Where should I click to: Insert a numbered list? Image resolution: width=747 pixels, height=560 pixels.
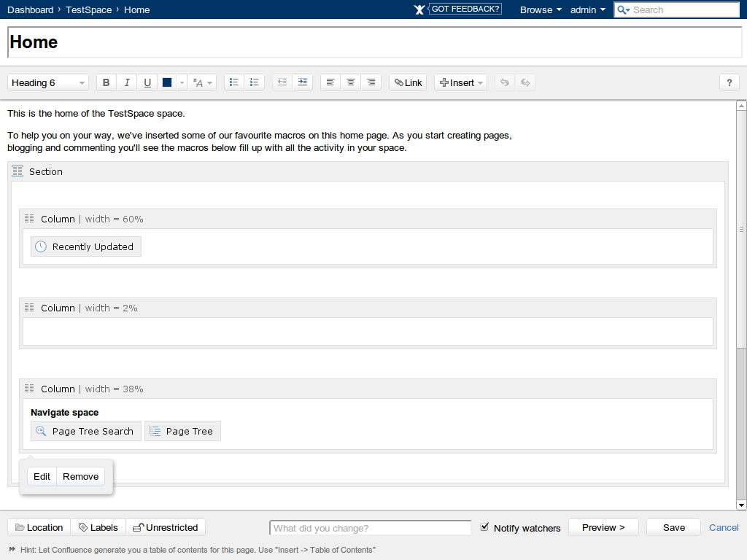(x=254, y=82)
